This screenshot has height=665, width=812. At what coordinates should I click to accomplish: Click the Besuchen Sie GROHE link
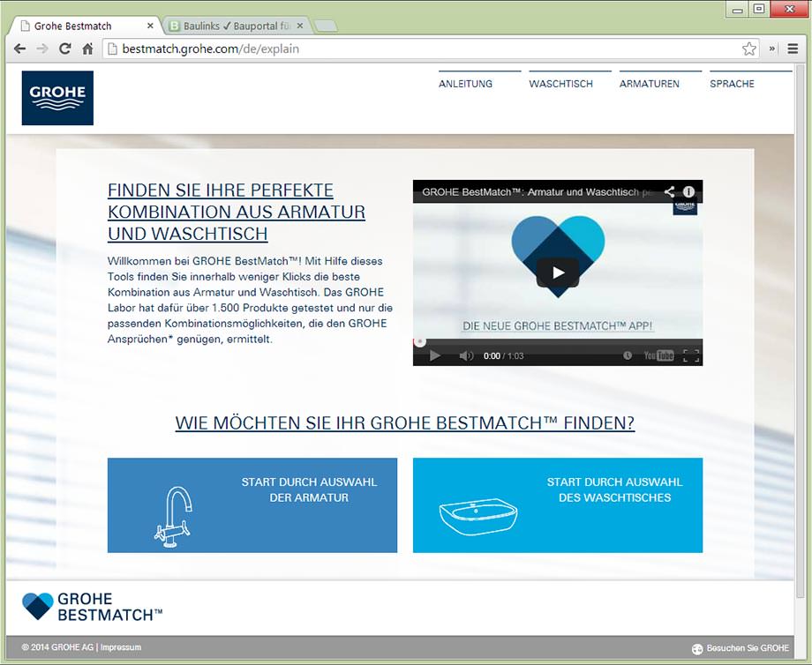[x=748, y=648]
